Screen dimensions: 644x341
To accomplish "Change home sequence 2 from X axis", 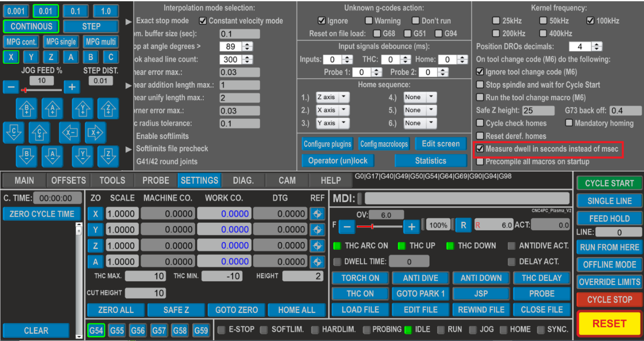I will 332,110.
